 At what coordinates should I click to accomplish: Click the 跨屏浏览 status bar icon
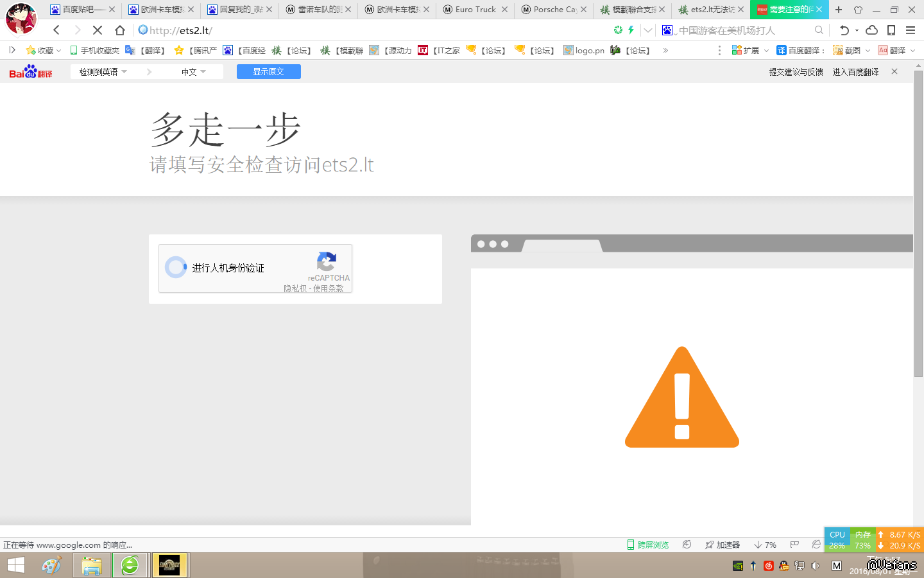[648, 545]
